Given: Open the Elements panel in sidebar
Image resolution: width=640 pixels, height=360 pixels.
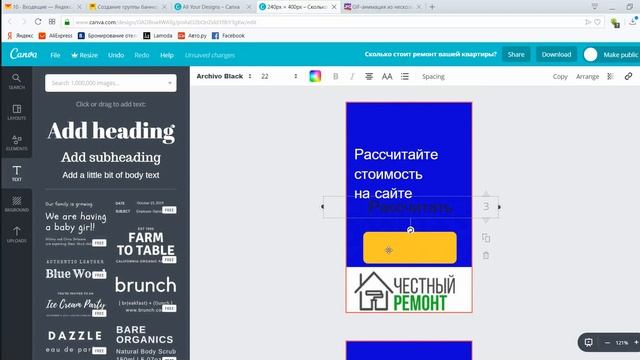Looking at the screenshot, I should click(x=17, y=142).
